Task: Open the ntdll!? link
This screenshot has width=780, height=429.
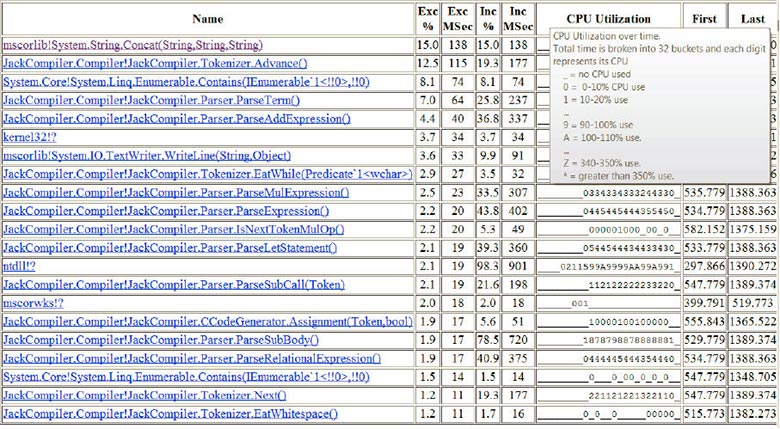Action: [x=19, y=266]
